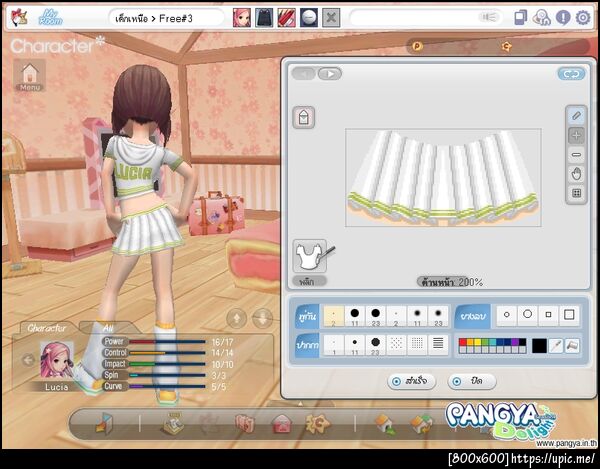Click the Lucia character portrait
Screen dimensions: 600x469
[x=57, y=360]
